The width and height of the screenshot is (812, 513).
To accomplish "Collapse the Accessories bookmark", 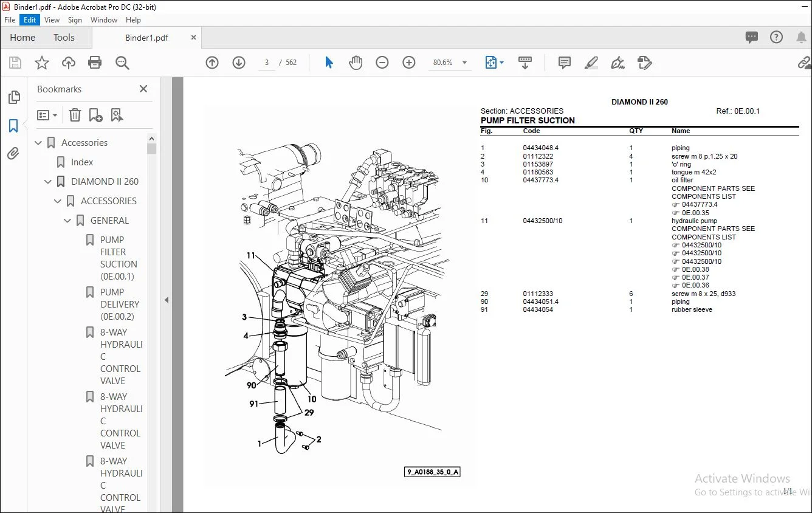I will coord(39,143).
